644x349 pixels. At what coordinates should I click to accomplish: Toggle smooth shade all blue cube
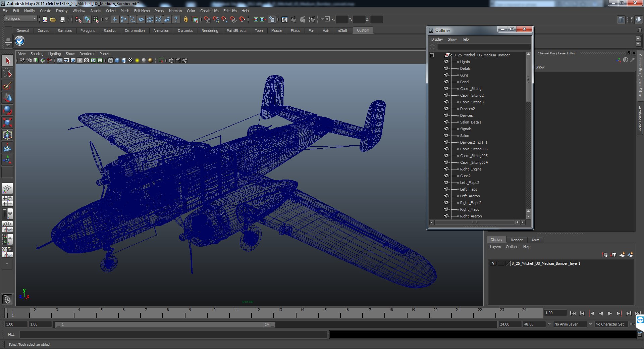pyautogui.click(x=117, y=61)
